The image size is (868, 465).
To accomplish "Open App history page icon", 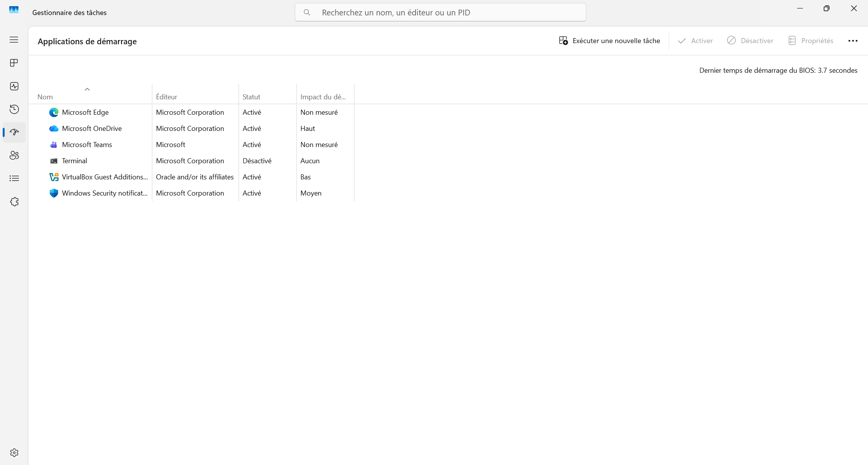I will click(14, 109).
